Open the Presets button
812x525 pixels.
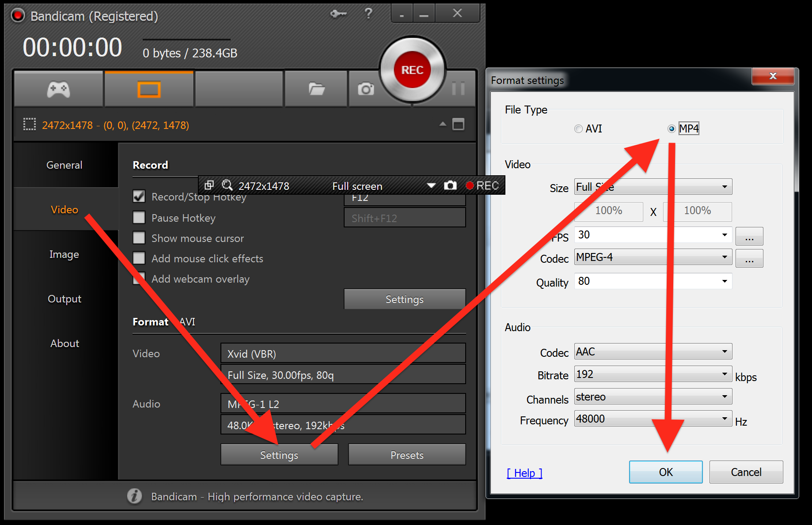[x=407, y=455]
